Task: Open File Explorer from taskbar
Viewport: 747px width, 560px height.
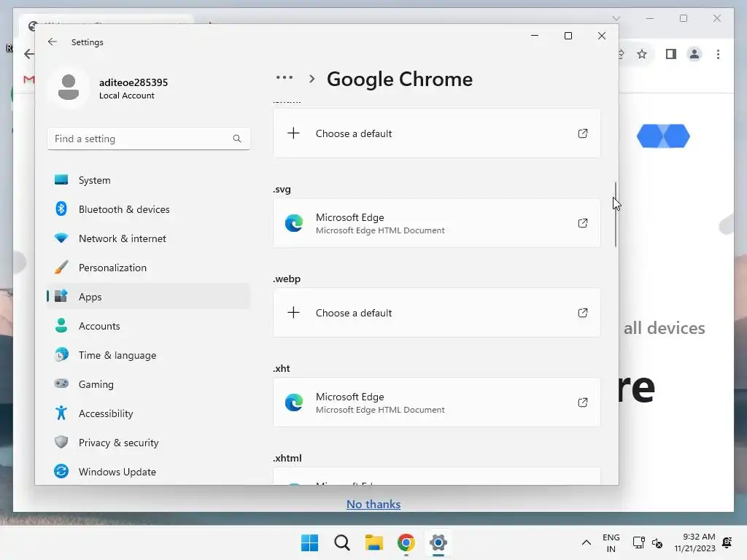Action: pyautogui.click(x=374, y=542)
